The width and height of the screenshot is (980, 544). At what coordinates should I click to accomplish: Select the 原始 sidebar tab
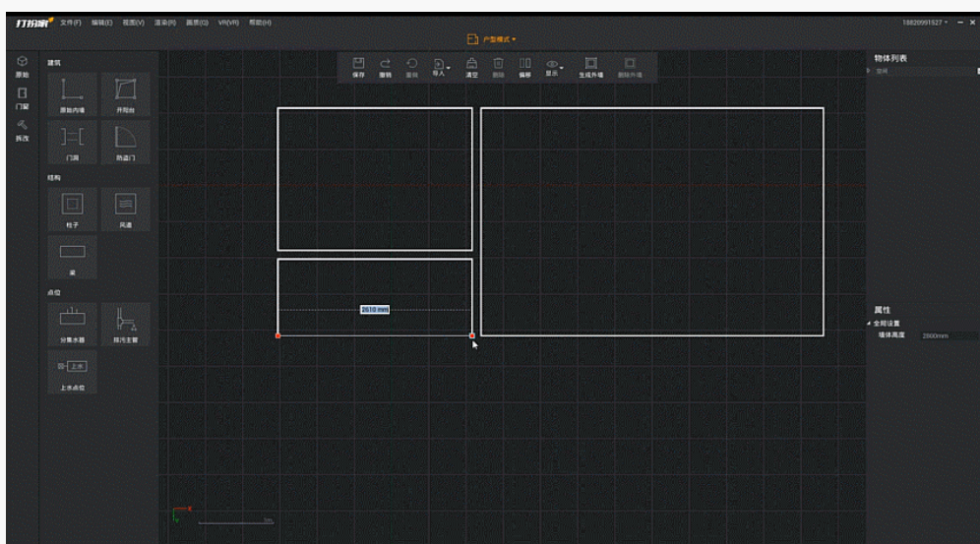(x=22, y=66)
